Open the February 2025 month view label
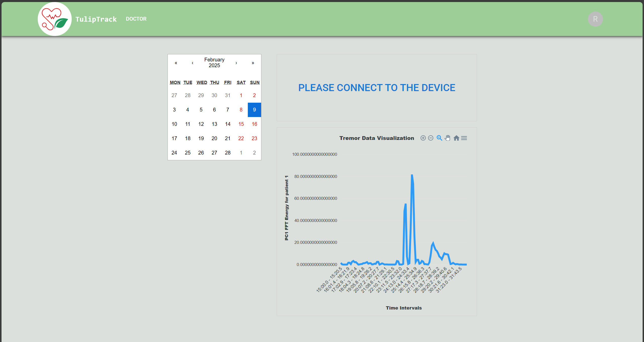The width and height of the screenshot is (644, 342). [x=214, y=62]
